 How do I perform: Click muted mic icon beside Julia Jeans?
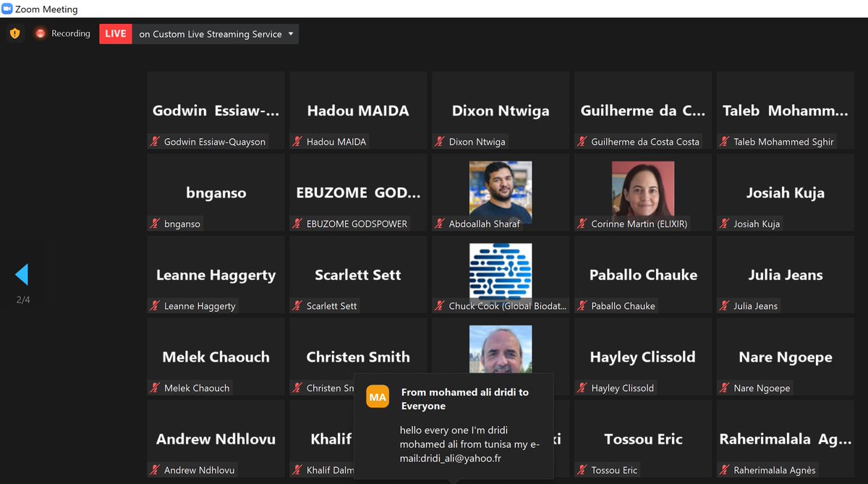click(x=725, y=306)
